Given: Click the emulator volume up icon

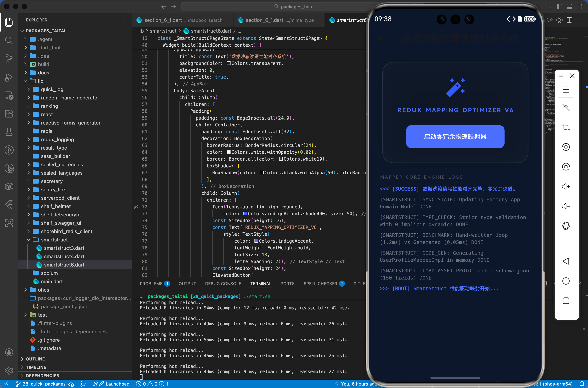Looking at the screenshot, I should [566, 186].
